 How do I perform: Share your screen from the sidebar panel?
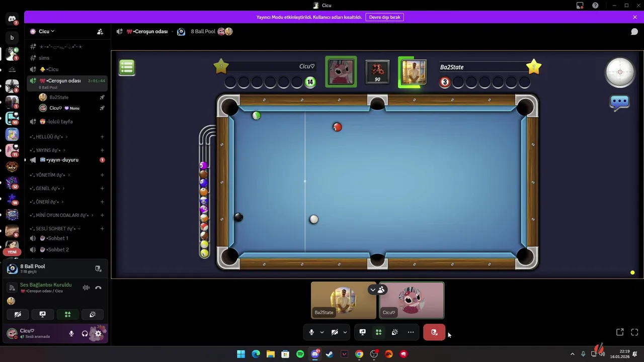pyautogui.click(x=43, y=314)
